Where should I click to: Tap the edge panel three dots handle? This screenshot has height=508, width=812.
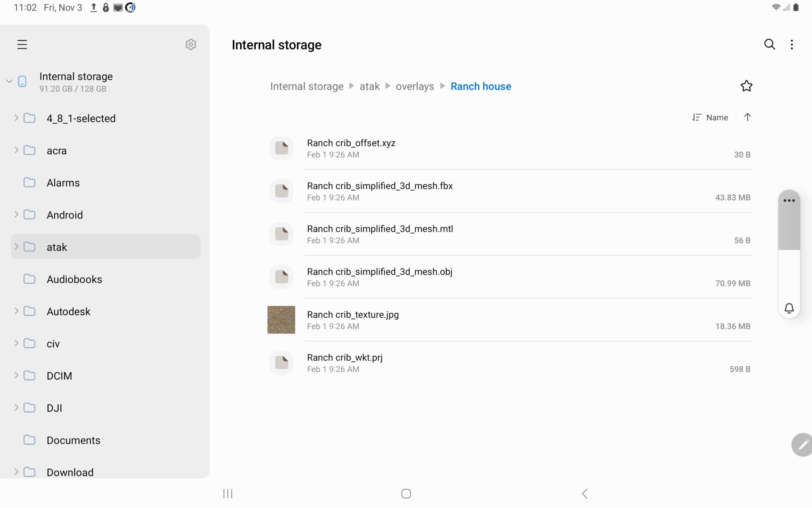(789, 201)
